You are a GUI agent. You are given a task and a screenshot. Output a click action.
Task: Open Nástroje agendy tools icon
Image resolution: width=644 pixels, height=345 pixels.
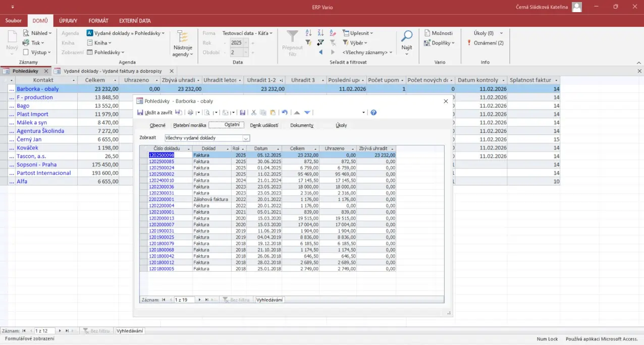point(182,37)
